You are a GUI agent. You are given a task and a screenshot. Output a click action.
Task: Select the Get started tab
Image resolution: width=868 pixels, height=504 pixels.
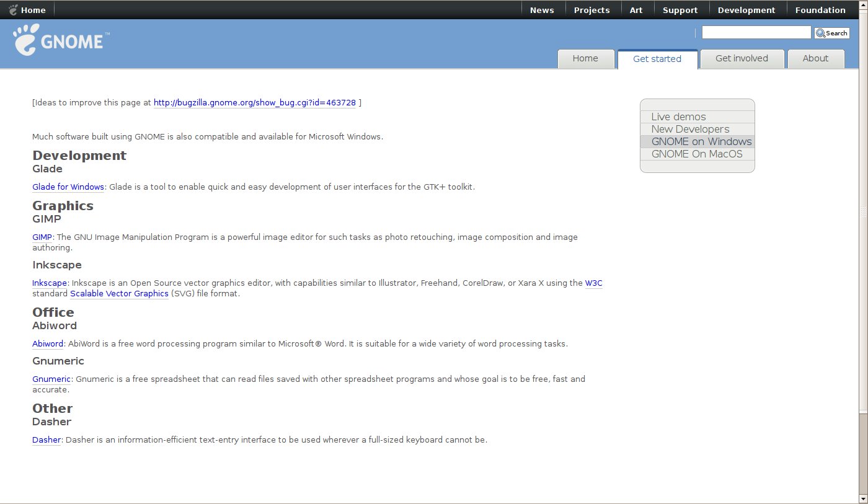pyautogui.click(x=657, y=59)
